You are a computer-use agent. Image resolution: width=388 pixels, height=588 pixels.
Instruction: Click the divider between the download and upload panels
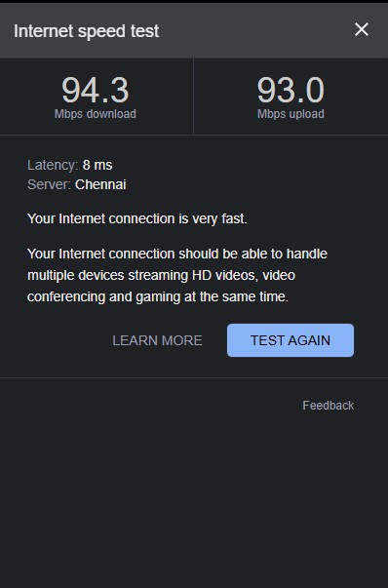click(193, 97)
